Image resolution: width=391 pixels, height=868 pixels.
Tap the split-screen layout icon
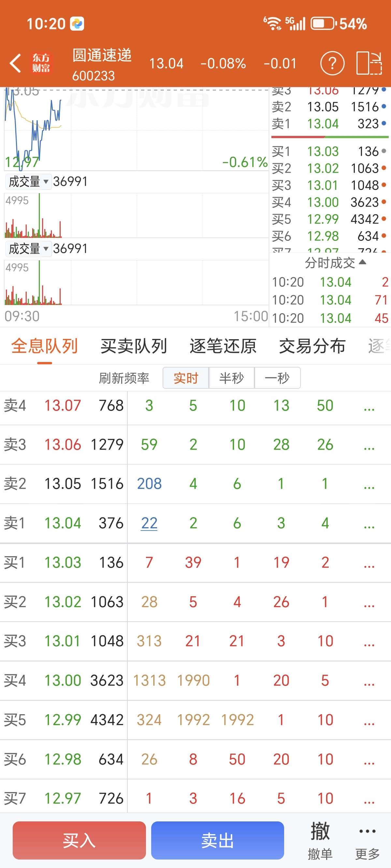click(369, 63)
